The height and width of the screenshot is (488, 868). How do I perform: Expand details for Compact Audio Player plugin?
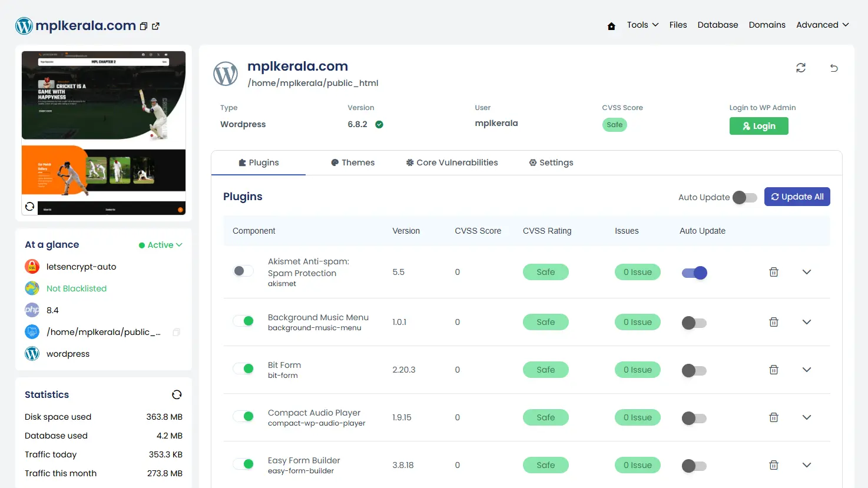pyautogui.click(x=806, y=417)
